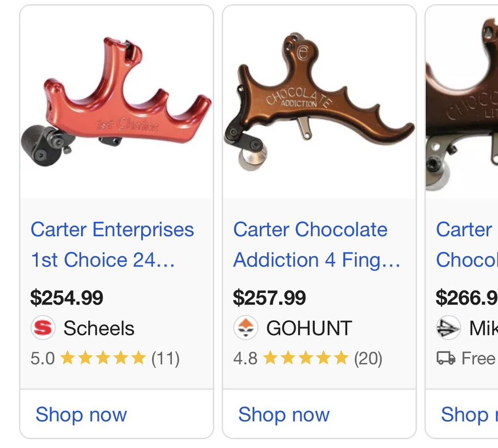498x448 pixels.
Task: Click Shop now under the Scheels listing
Action: click(81, 414)
